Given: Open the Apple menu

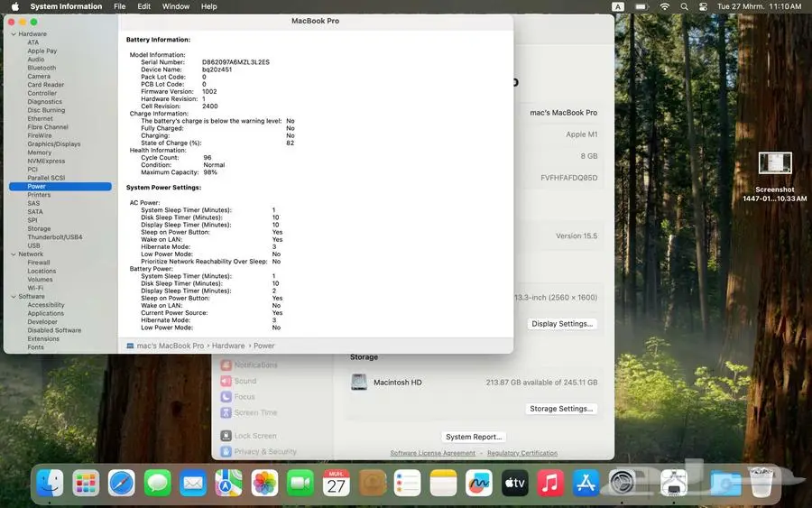Looking at the screenshot, I should (15, 6).
